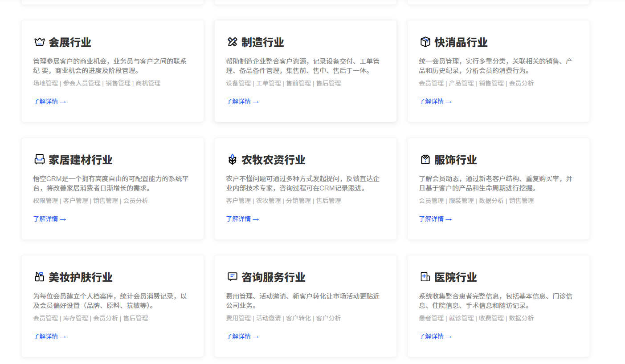
Task: Click the tools icon beside 制造行业
Action: [232, 42]
